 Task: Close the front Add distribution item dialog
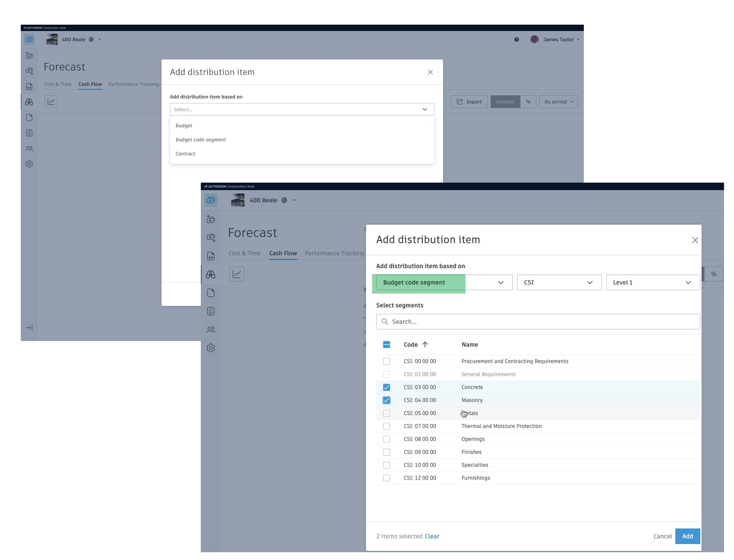pos(695,240)
